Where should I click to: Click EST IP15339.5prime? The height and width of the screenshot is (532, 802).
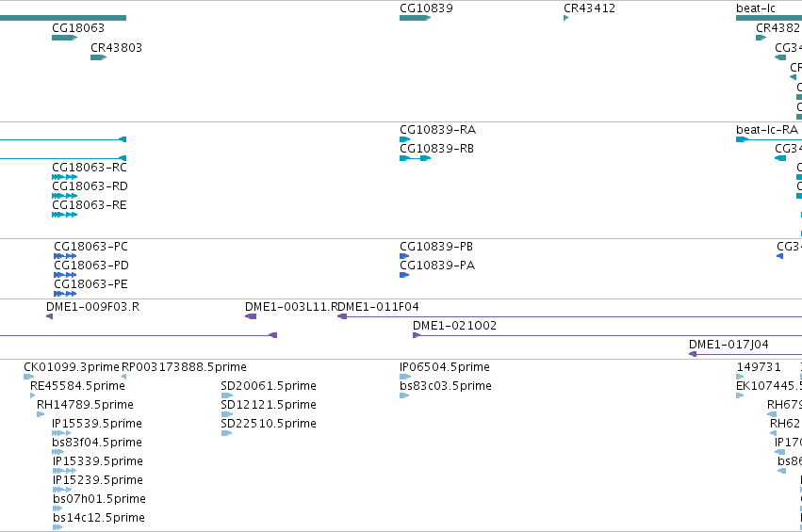(98, 462)
